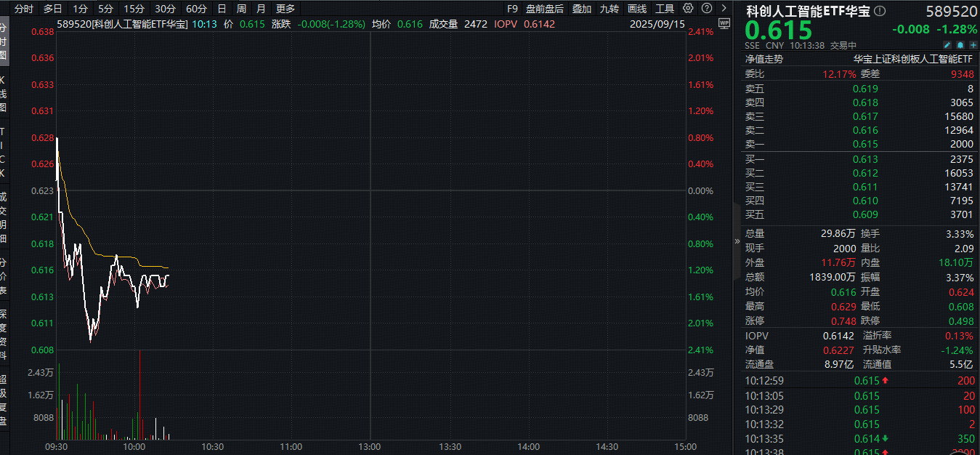
Task: Open the 净值走势 link
Action: pos(764,59)
